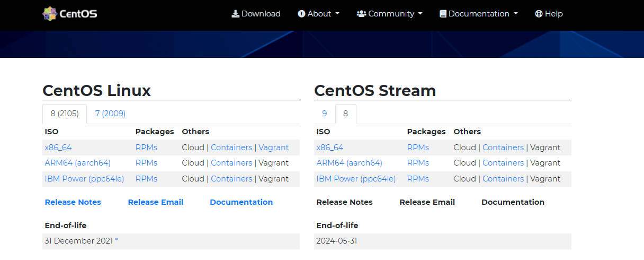
Task: Click CentOS Stream Documentation label
Action: pos(513,202)
